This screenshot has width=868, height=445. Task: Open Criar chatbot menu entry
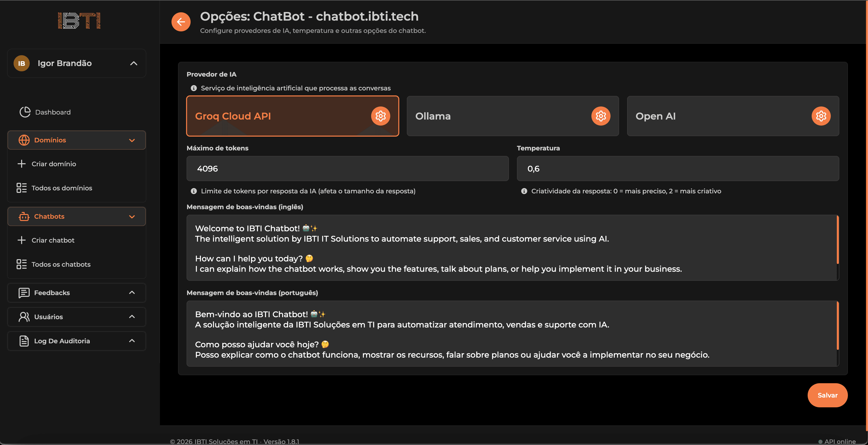coord(53,240)
